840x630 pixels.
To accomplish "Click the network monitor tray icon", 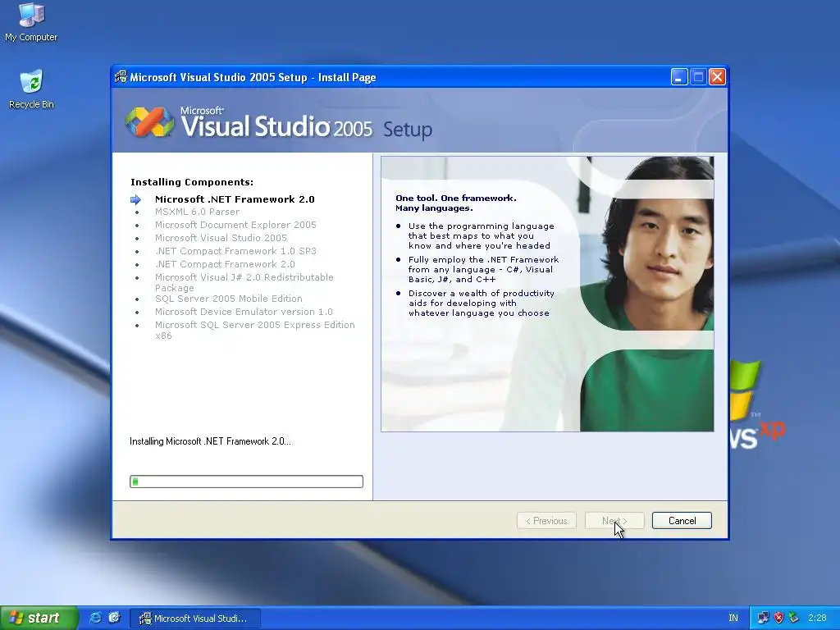I will [x=763, y=618].
